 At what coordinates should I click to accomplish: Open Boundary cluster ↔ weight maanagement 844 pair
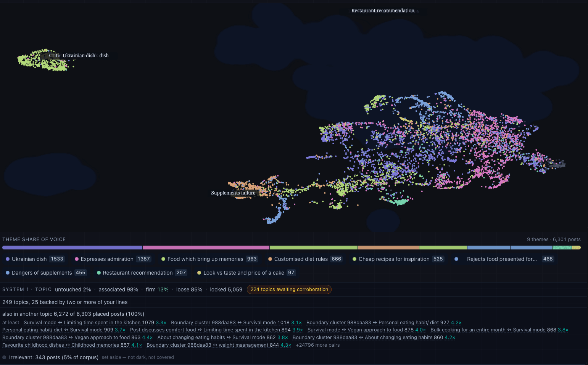click(x=219, y=345)
